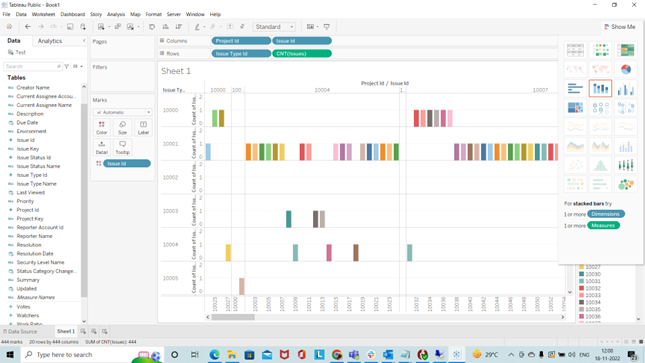Image resolution: width=645 pixels, height=363 pixels.
Task: Click the 10030 legend color swatch
Action: [x=581, y=274]
